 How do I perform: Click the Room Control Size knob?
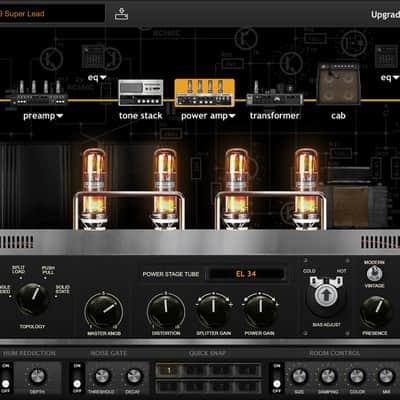[x=299, y=376]
